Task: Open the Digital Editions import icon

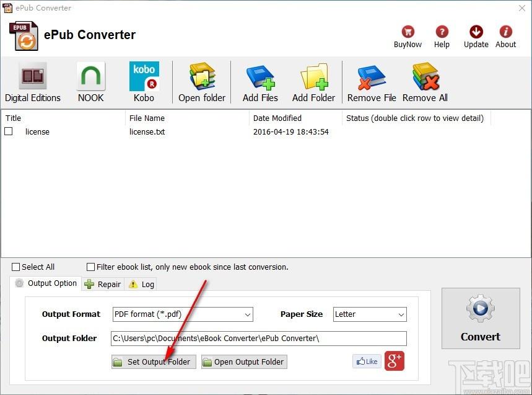Action: pyautogui.click(x=33, y=82)
